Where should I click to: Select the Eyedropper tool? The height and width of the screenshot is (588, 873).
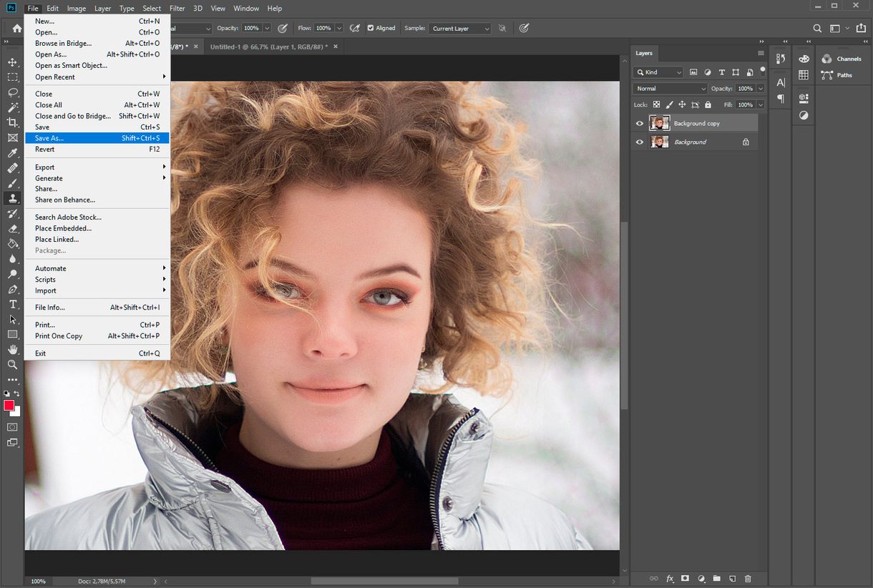12,153
